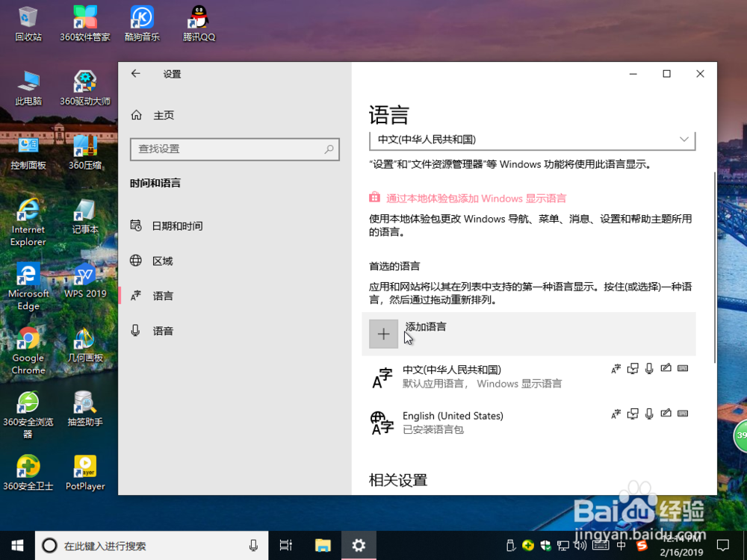
Task: Open 腾讯QQ desktop icon
Action: [199, 23]
